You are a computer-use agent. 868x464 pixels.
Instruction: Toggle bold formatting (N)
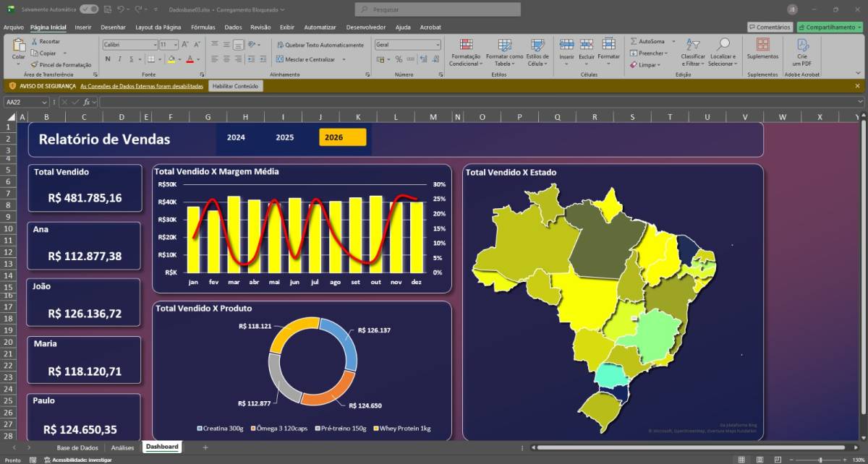108,59
